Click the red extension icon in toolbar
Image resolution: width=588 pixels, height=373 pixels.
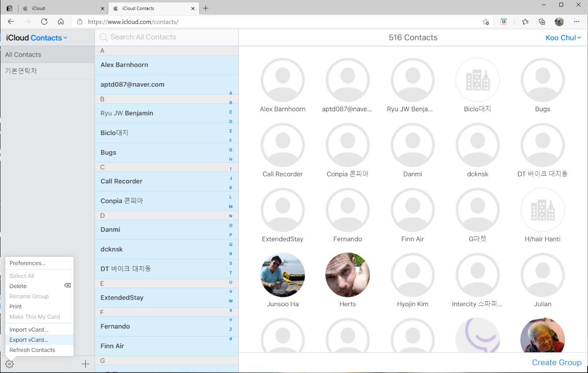pyautogui.click(x=504, y=22)
